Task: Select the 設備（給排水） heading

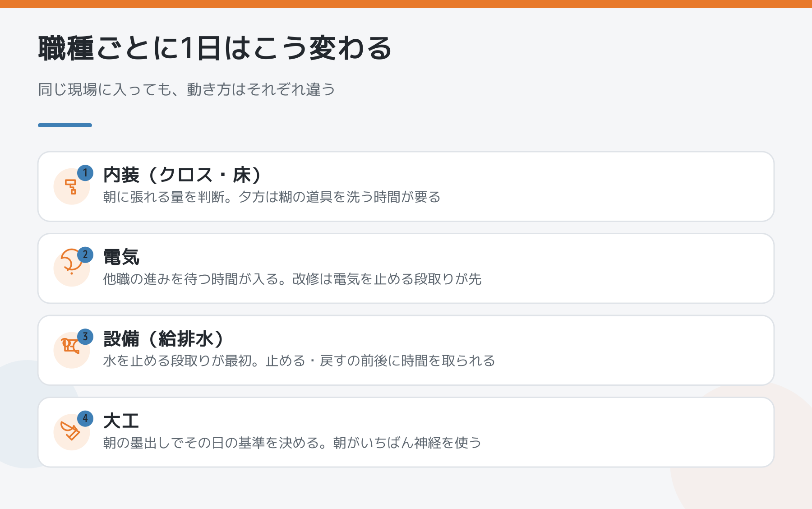Action: point(163,339)
